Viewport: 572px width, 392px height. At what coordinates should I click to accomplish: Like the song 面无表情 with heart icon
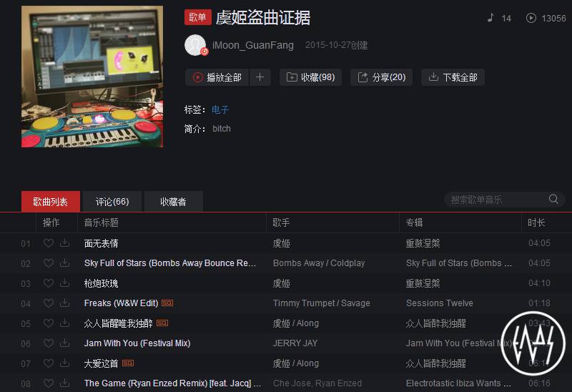48,243
